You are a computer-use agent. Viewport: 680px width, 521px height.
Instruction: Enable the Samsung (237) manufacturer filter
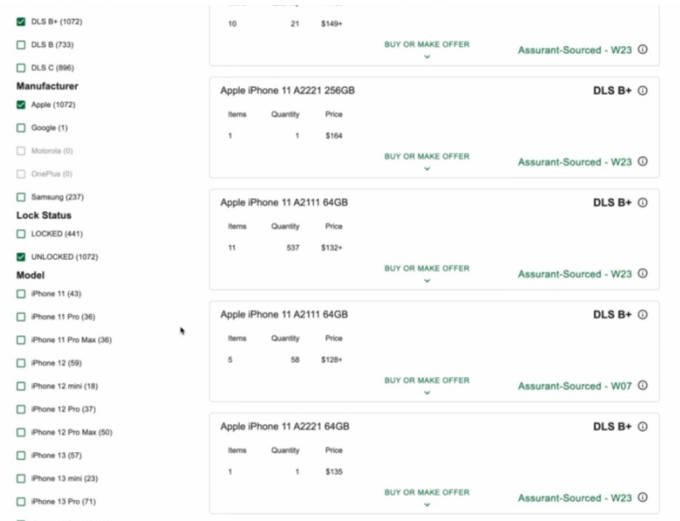[x=22, y=197]
